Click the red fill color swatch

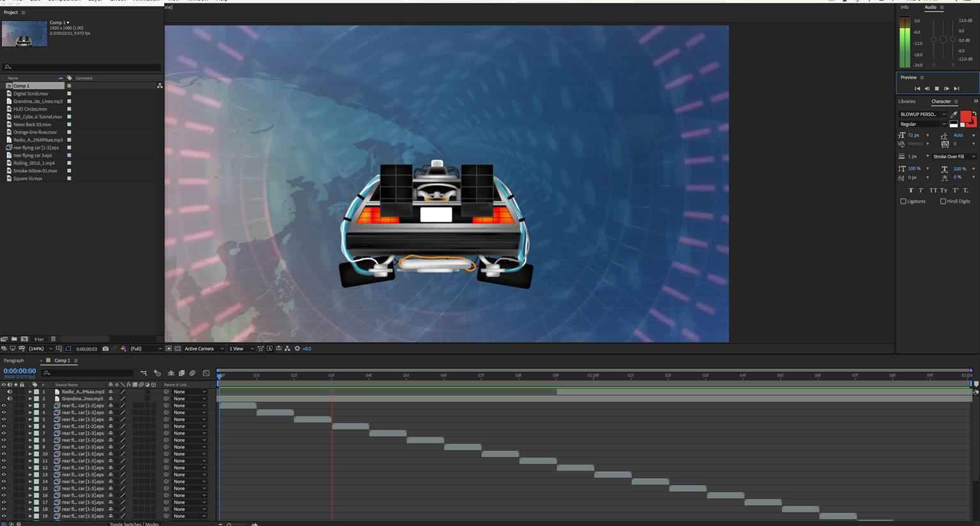pos(965,116)
